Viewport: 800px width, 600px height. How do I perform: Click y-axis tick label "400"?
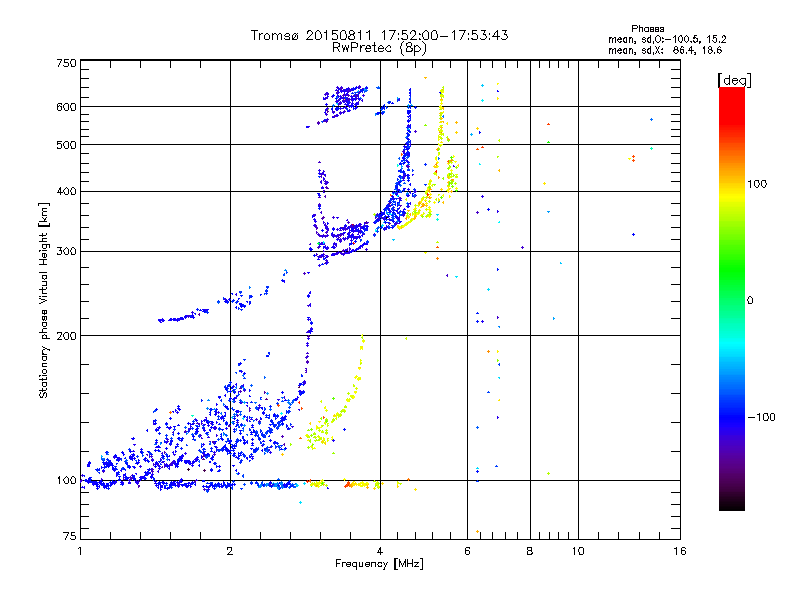[66, 191]
